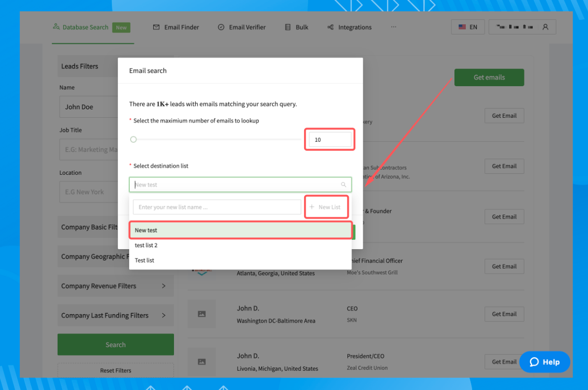Click the green Get emails button
Screen dimensions: 588x390
[489, 77]
